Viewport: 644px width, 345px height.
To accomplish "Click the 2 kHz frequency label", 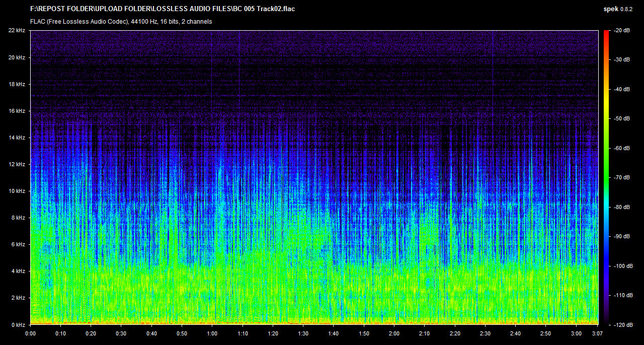I will pos(18,298).
